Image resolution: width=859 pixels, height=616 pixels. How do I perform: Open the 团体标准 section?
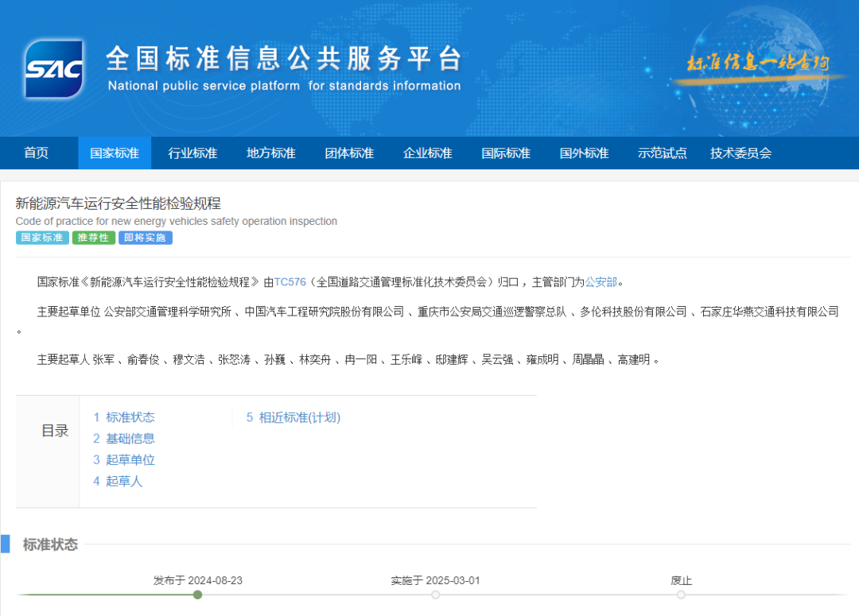point(348,153)
